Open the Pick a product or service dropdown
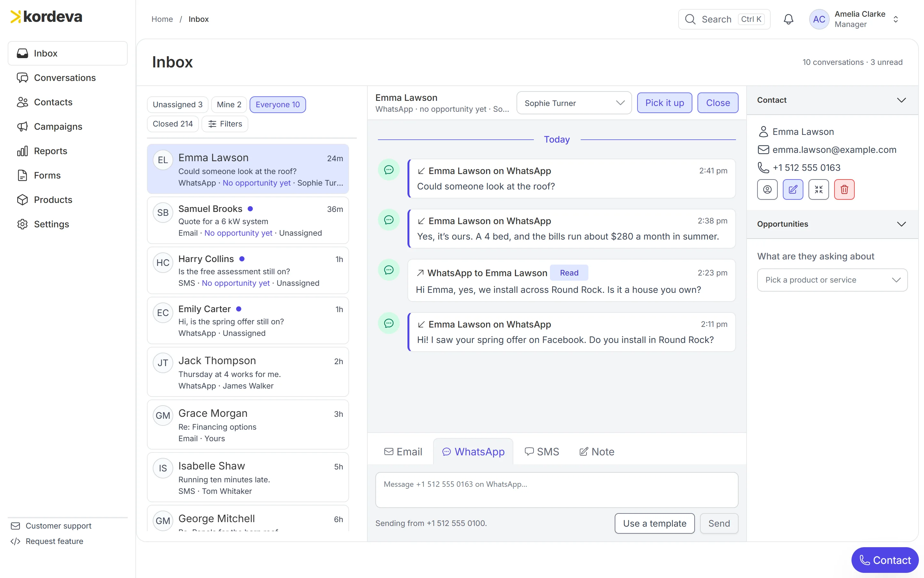Viewport: 924px width, 578px height. click(832, 280)
